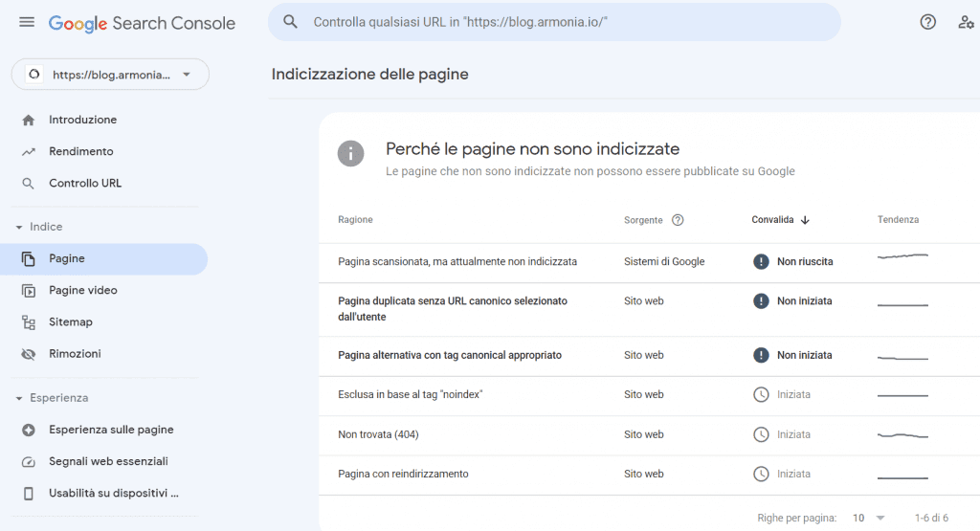The height and width of the screenshot is (531, 980).
Task: Click the help question mark icon
Action: tap(927, 23)
